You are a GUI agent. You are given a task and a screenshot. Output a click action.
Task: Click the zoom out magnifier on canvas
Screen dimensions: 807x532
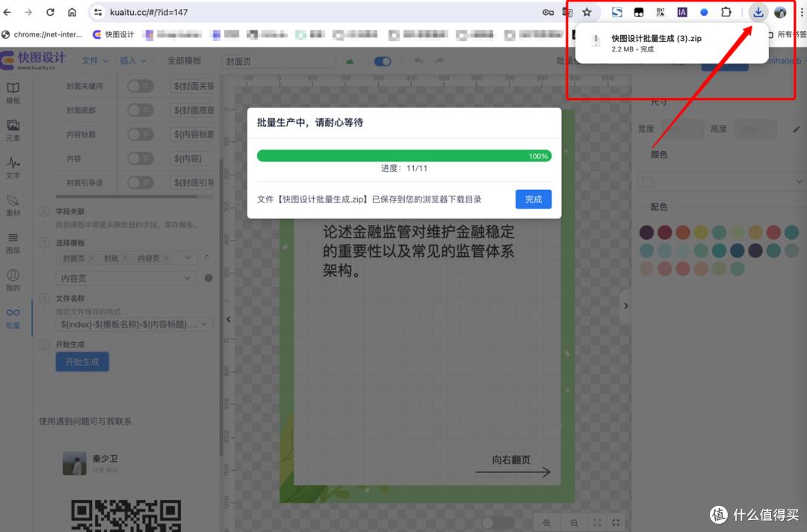coord(574,523)
